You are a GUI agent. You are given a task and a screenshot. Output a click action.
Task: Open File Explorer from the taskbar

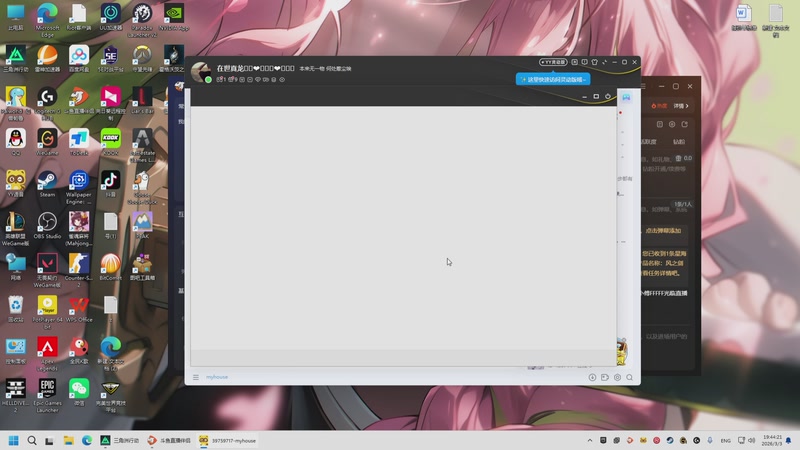pyautogui.click(x=68, y=440)
